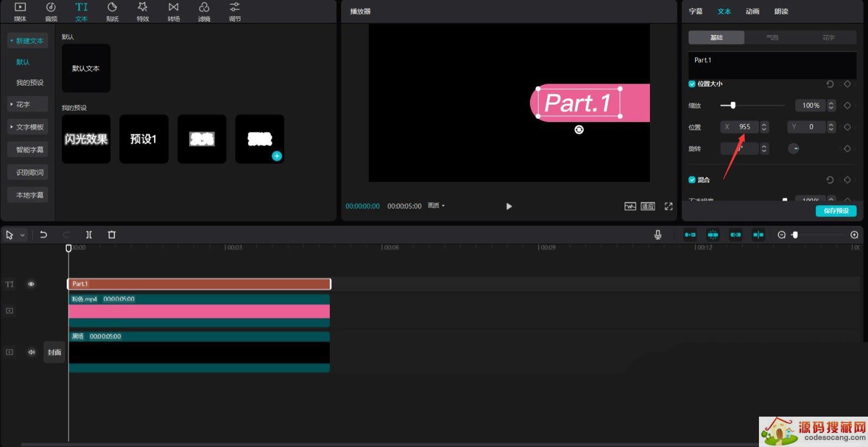Uncheck the 混合 blend checkbox
868x447 pixels.
click(692, 180)
